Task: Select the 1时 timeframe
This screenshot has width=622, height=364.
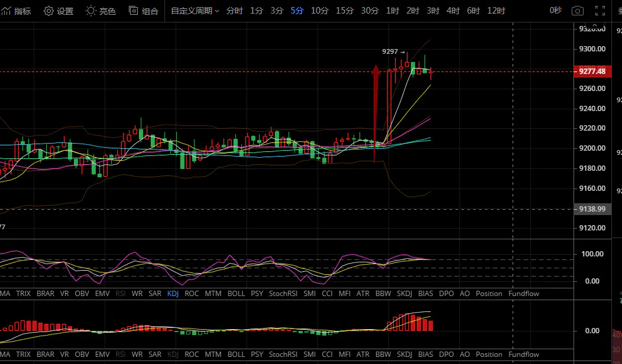Action: [x=393, y=11]
